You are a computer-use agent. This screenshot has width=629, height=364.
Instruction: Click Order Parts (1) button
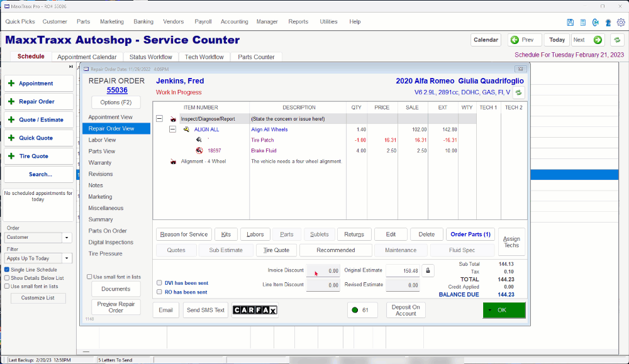pos(470,234)
